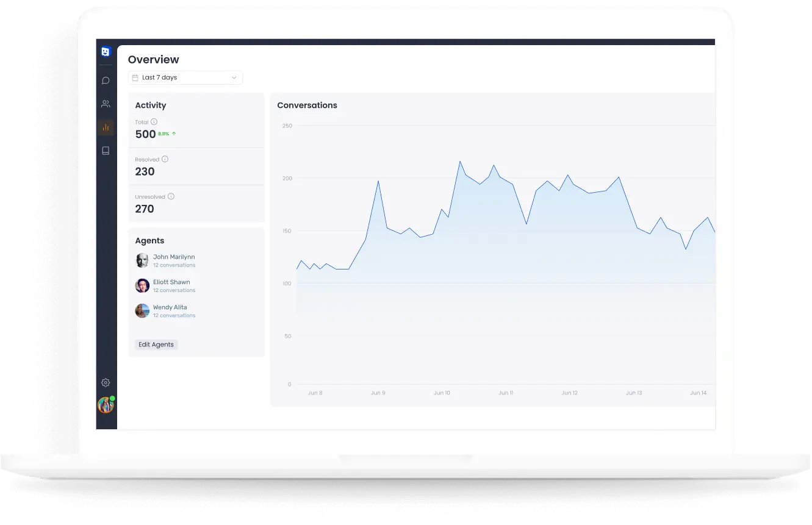
Task: Click info icon next to Total
Action: coord(154,122)
